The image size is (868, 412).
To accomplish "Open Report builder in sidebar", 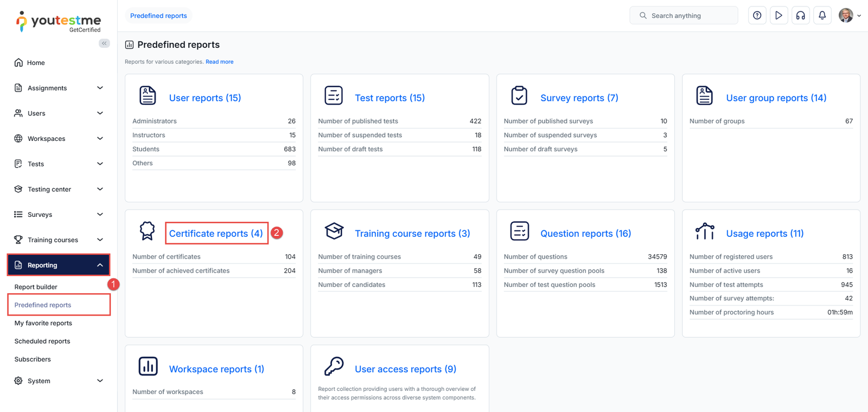I will 36,287.
